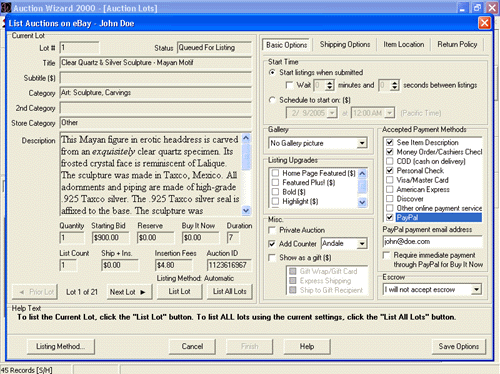Viewport: 500px width, 374px height.
Task: Click the Category field
Action: click(156, 93)
